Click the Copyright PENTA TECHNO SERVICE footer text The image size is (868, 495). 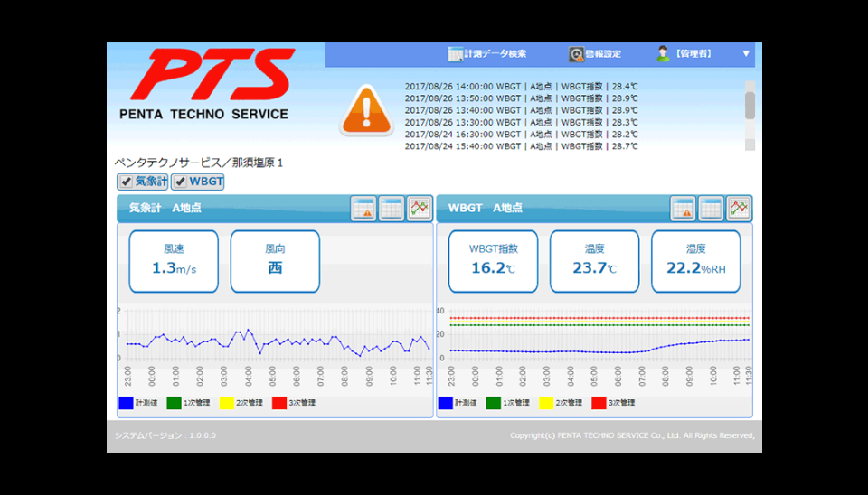click(x=632, y=435)
